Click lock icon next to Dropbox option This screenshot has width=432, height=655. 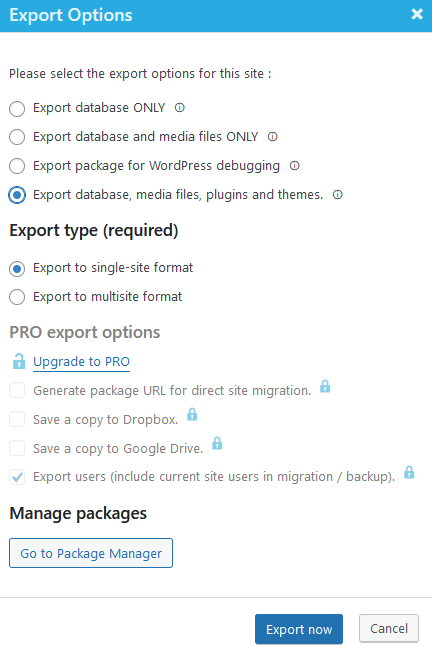(192, 414)
